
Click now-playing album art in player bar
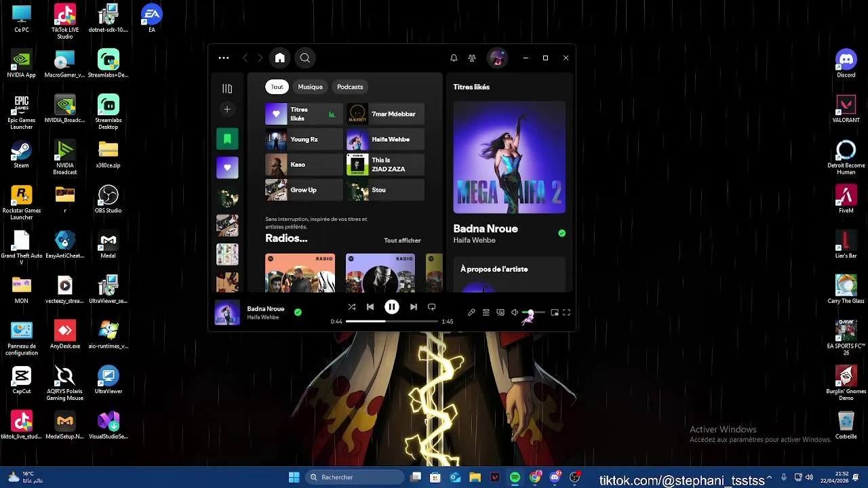[227, 312]
